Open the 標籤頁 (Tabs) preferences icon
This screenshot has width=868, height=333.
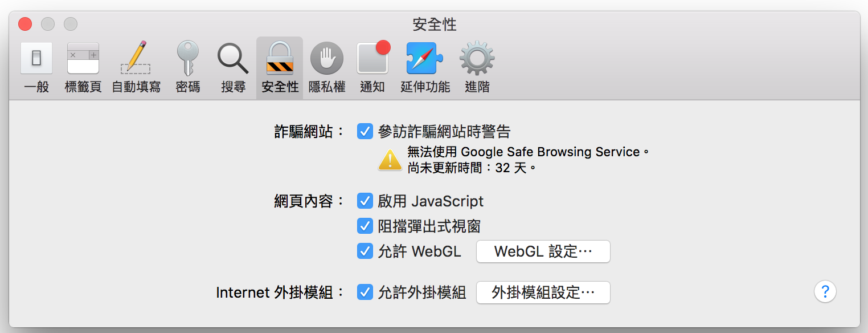[x=83, y=59]
